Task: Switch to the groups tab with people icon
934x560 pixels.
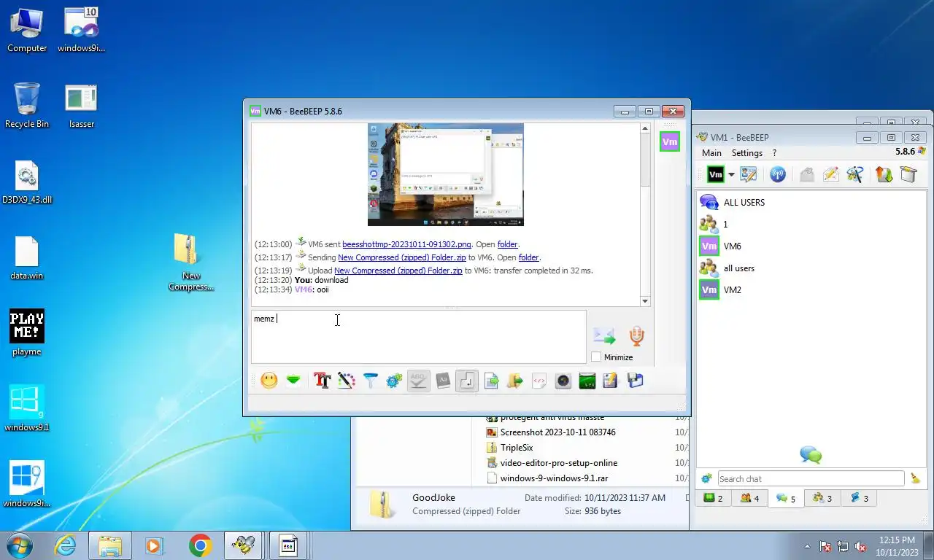Action: pyautogui.click(x=822, y=499)
